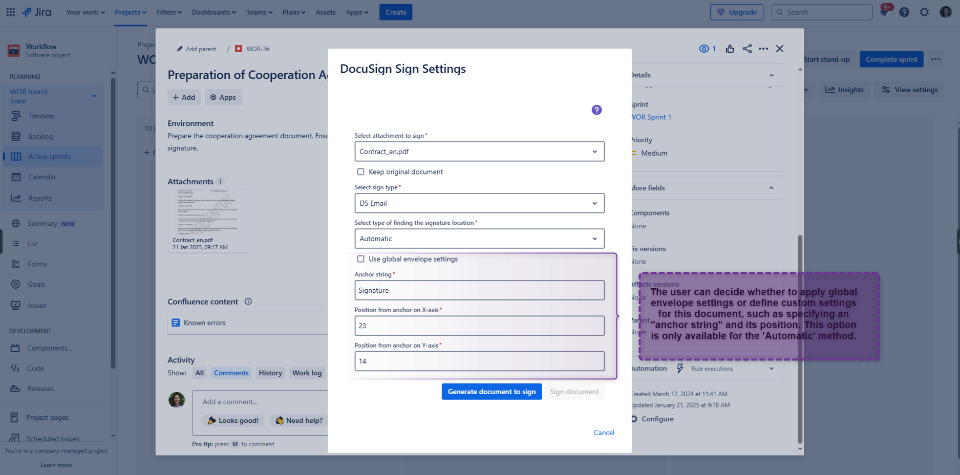Enable Keep original document checkbox
The width and height of the screenshot is (960, 475).
[361, 172]
